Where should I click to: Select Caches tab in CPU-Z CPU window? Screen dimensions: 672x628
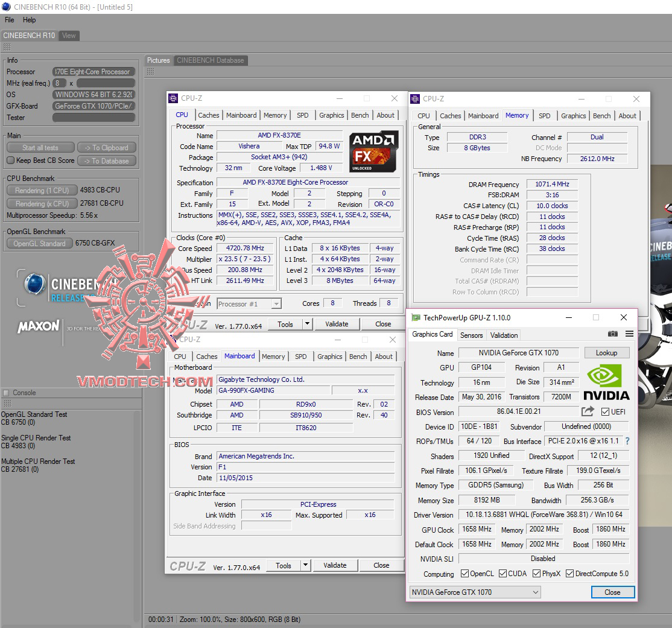click(209, 115)
